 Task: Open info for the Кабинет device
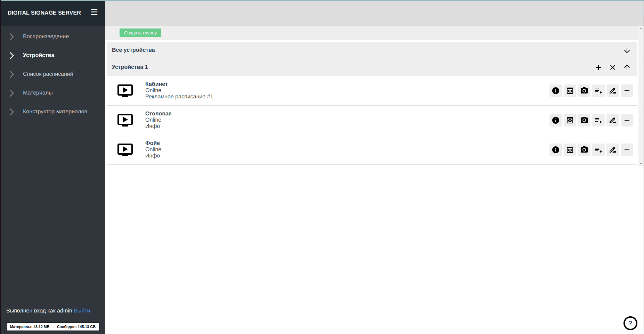point(555,91)
